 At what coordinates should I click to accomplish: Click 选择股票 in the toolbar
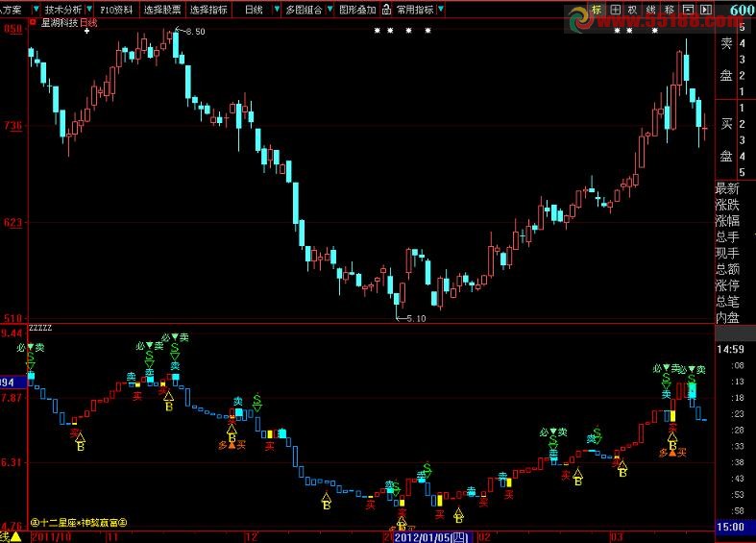click(x=162, y=10)
